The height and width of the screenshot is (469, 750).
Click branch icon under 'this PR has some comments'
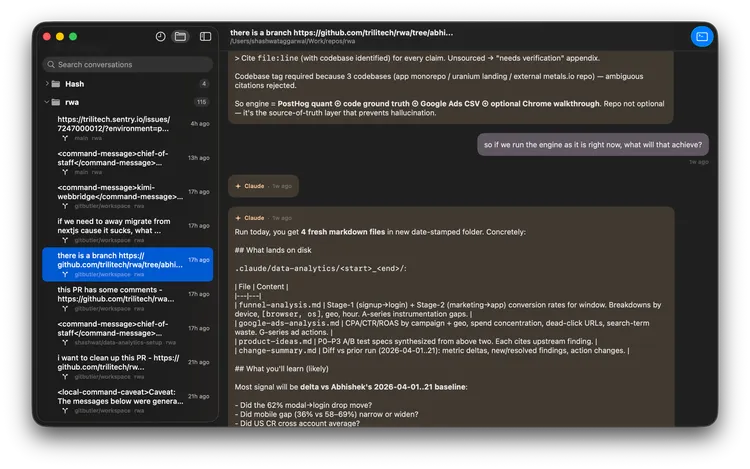point(65,309)
